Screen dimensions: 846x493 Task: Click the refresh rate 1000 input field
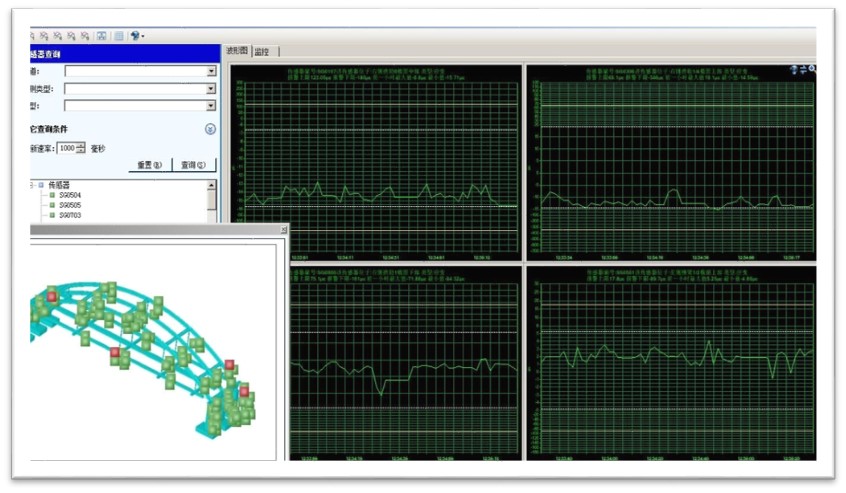[x=67, y=148]
